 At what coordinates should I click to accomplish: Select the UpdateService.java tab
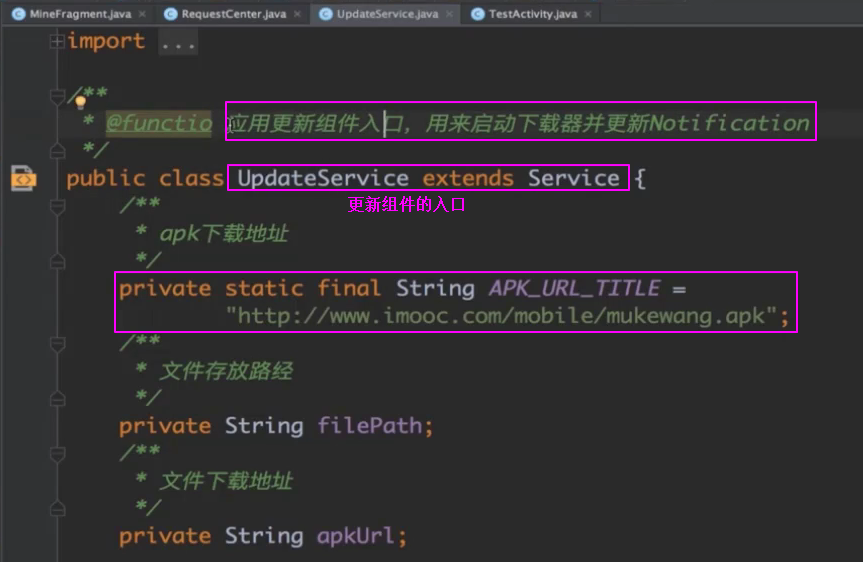coord(387,14)
